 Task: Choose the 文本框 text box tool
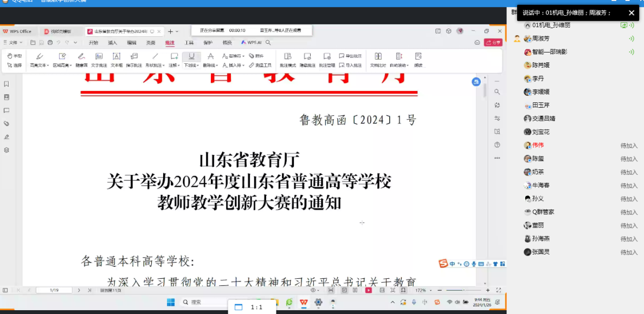click(x=117, y=59)
